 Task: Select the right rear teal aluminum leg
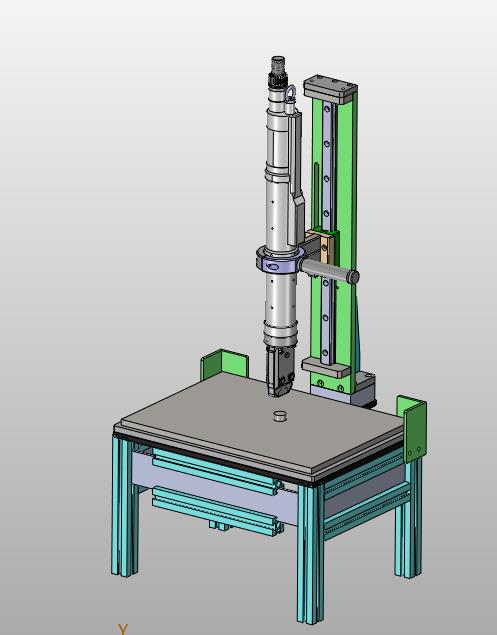point(408,518)
